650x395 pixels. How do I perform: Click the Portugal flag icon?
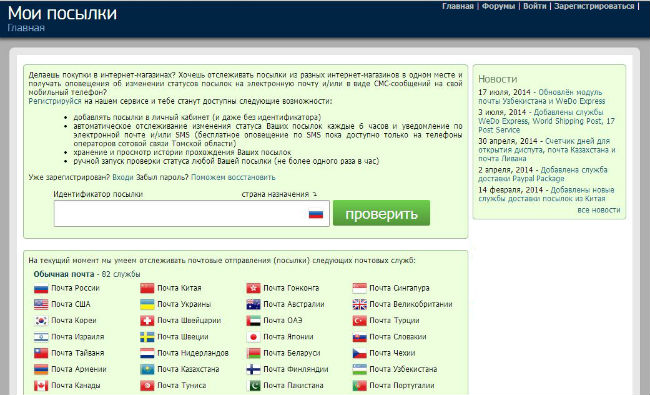tap(359, 386)
